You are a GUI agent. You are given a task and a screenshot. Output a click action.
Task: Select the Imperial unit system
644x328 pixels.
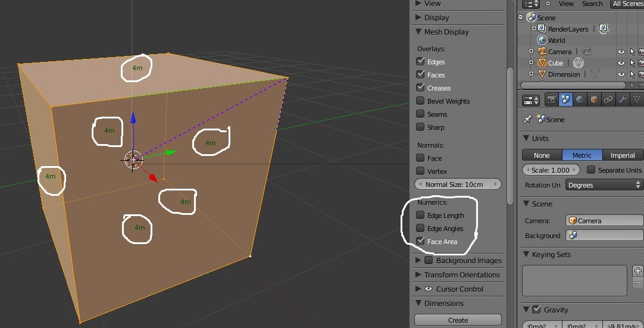tap(623, 155)
